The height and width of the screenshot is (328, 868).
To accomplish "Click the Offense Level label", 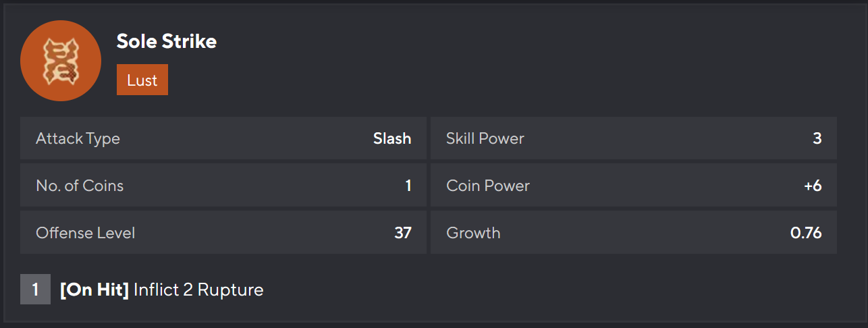I will pyautogui.click(x=86, y=233).
